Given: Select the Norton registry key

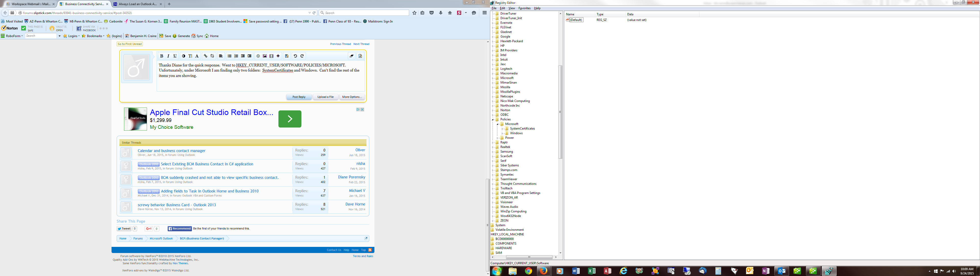Looking at the screenshot, I should (505, 110).
